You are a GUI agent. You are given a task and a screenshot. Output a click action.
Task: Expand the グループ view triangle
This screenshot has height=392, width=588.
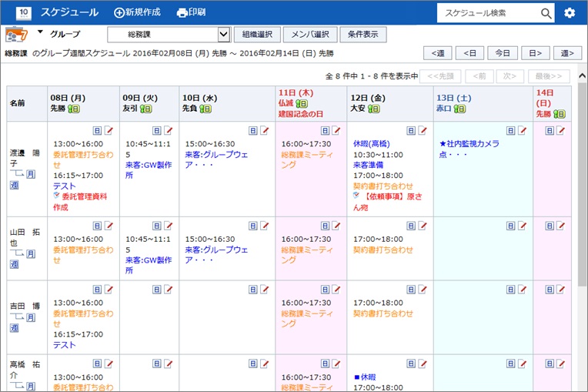[x=40, y=32]
